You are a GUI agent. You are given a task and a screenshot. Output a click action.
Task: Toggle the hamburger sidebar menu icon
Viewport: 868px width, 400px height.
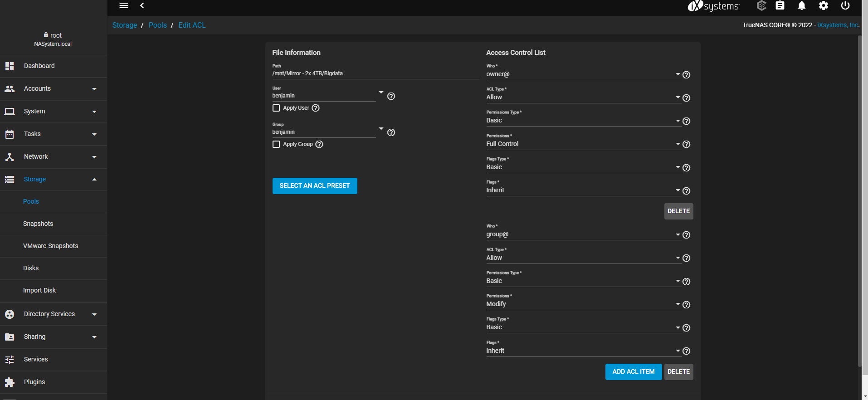point(124,5)
